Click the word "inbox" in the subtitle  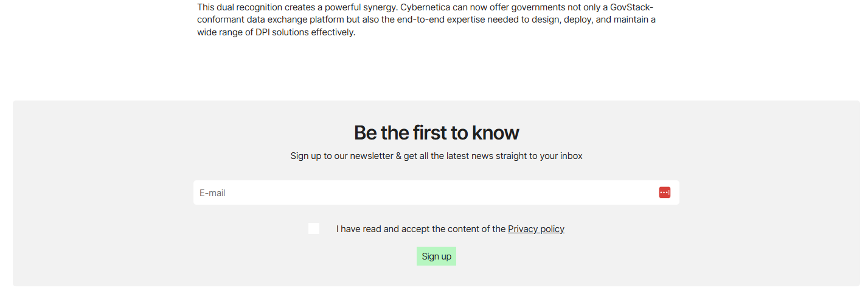pyautogui.click(x=571, y=156)
